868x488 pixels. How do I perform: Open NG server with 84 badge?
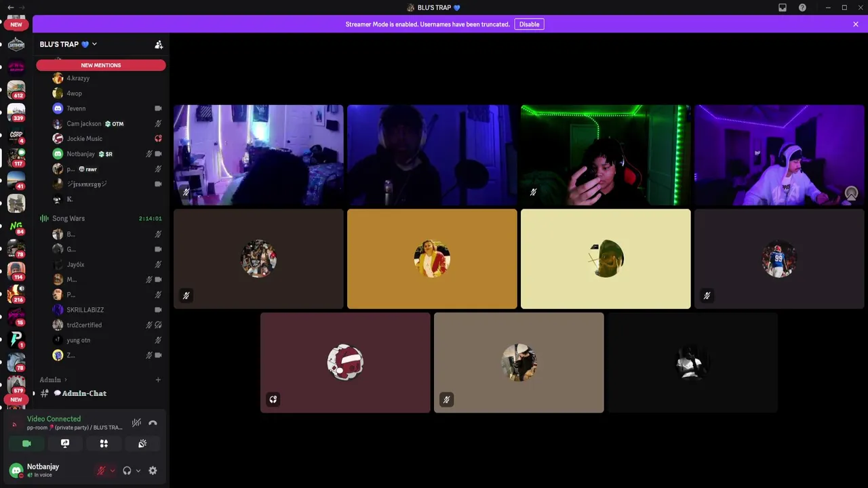(x=16, y=226)
